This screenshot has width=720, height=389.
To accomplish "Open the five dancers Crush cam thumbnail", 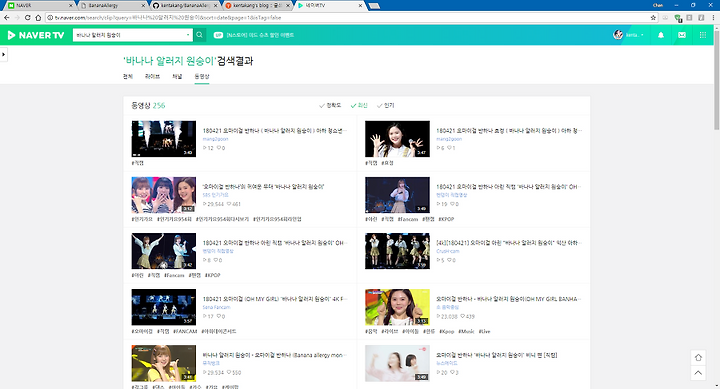I will click(397, 251).
